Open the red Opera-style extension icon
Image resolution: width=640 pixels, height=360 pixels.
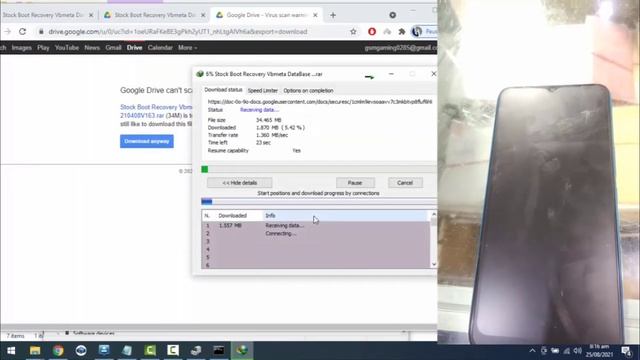click(x=372, y=31)
